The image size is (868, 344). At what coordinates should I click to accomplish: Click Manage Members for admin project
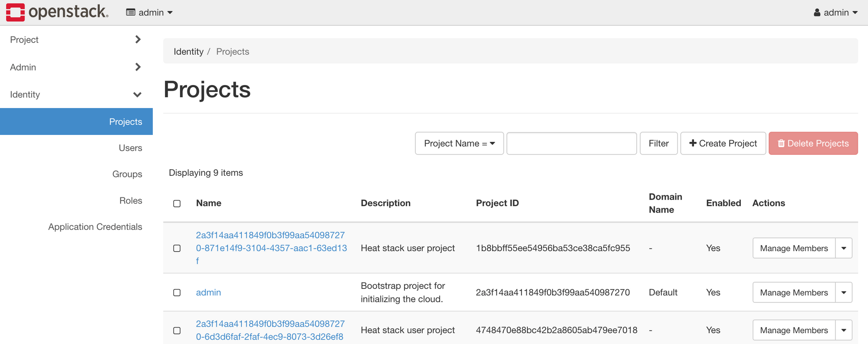coord(794,292)
